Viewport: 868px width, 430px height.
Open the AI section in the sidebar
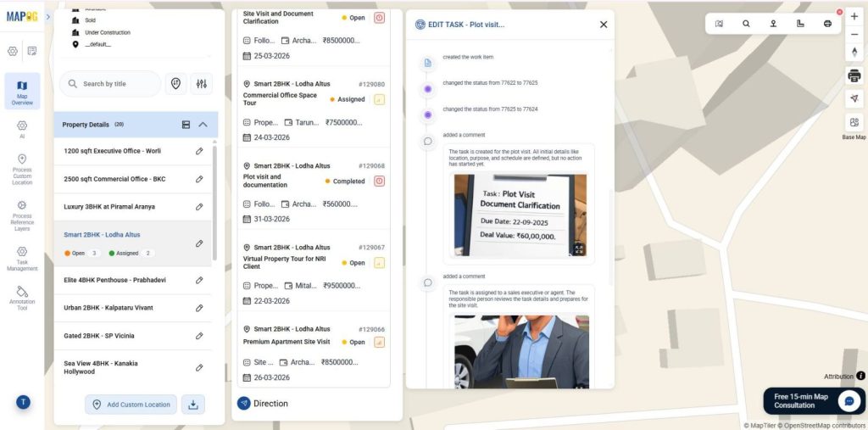[22, 130]
